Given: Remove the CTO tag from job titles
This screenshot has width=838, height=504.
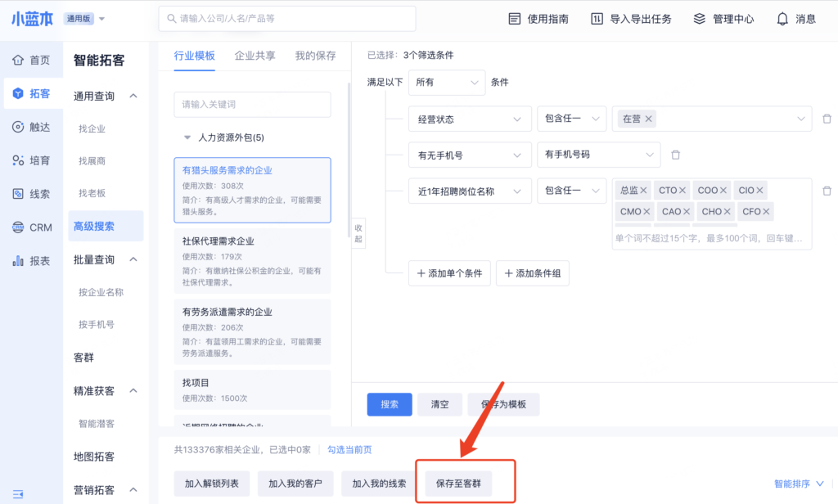Looking at the screenshot, I should (683, 191).
